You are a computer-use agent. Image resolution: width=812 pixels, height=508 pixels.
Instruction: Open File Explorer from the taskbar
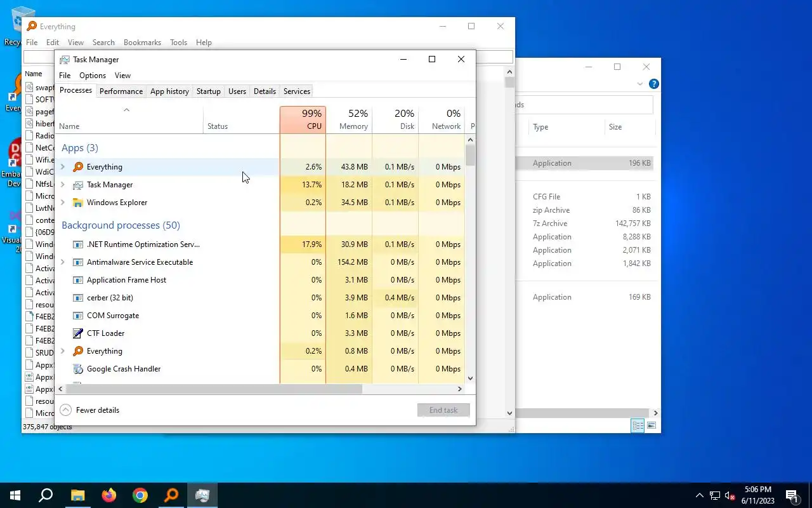point(77,495)
